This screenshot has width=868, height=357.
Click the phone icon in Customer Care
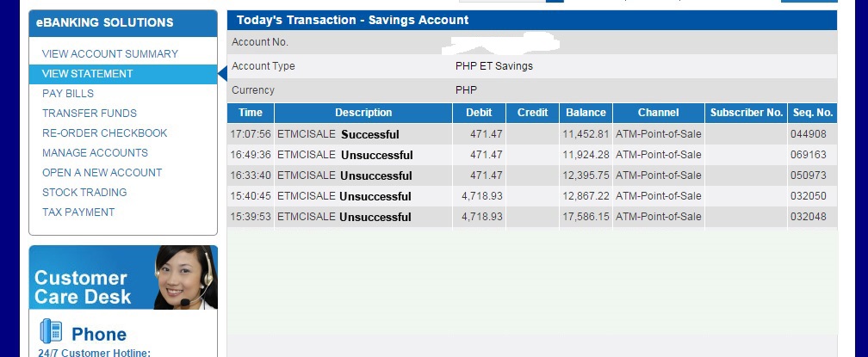[x=51, y=332]
